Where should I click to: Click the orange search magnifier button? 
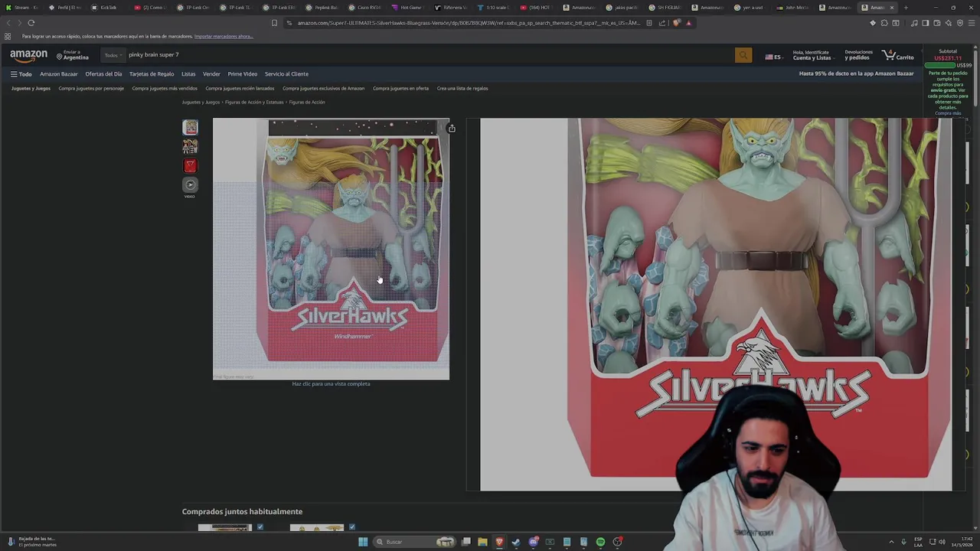(743, 55)
